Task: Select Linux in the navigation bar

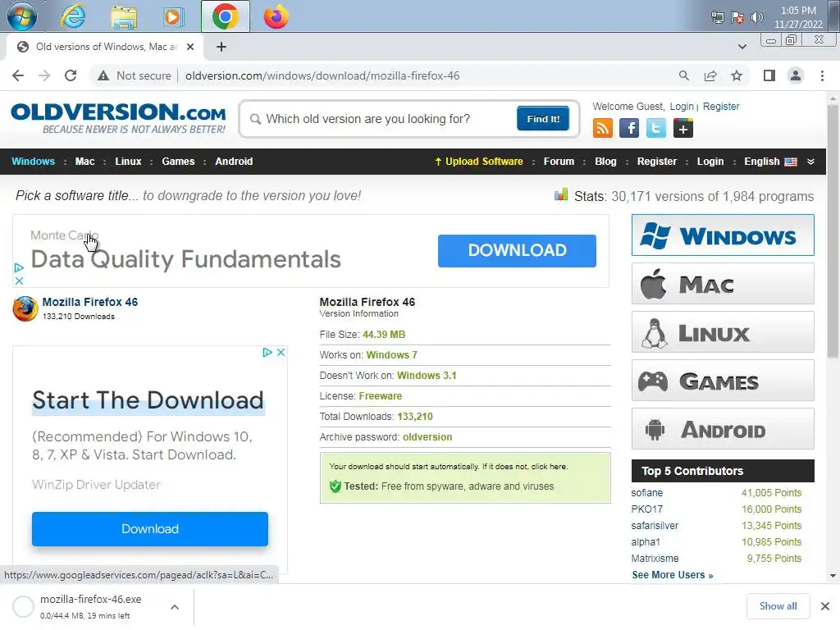Action: tap(128, 162)
